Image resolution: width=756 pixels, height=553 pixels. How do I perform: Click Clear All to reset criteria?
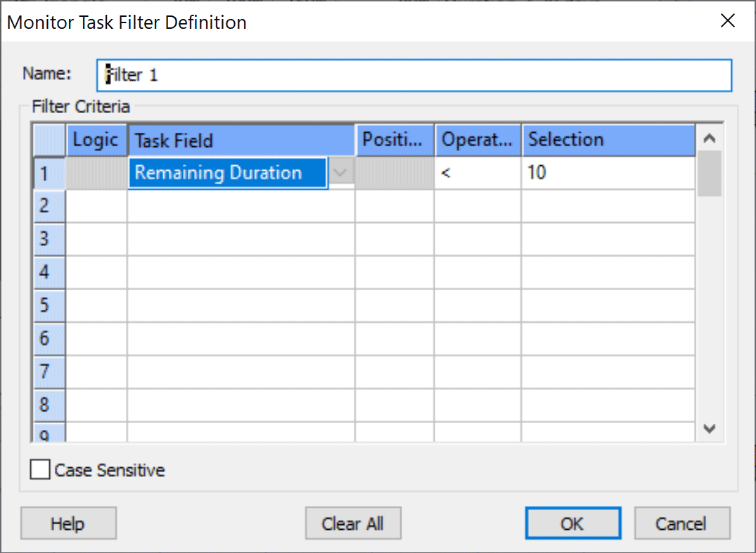coord(352,523)
